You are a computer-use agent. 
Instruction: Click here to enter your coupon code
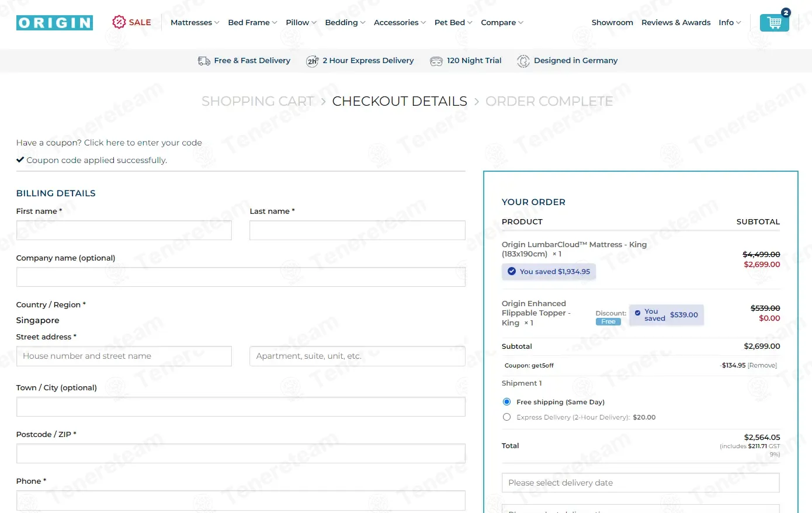[x=143, y=143]
